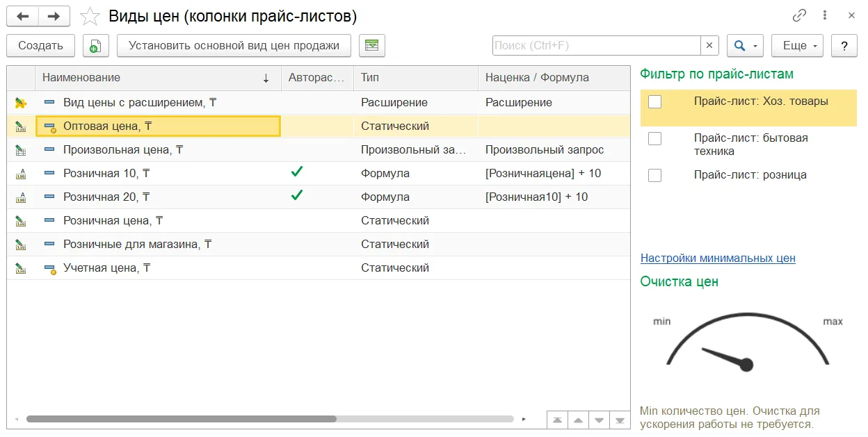Click the Тип column header

tap(415, 78)
